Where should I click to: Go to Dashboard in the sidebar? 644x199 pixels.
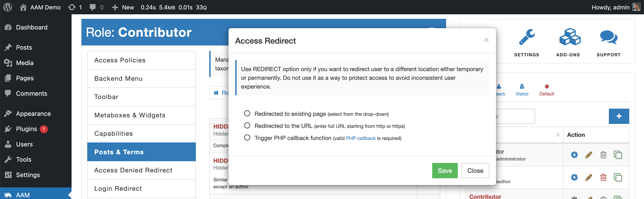click(x=36, y=27)
